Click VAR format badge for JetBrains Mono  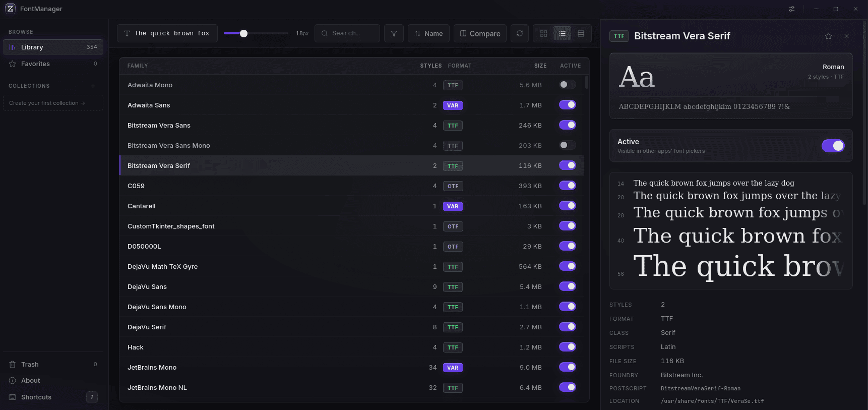coord(453,368)
